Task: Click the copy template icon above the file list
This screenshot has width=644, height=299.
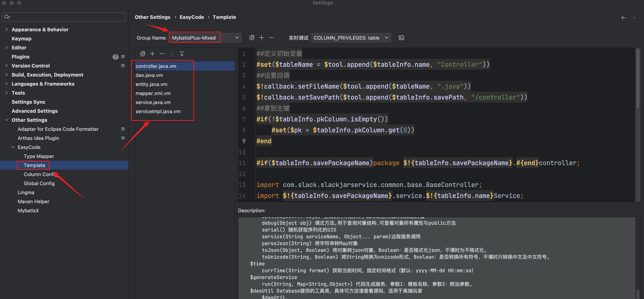Action: (143, 54)
